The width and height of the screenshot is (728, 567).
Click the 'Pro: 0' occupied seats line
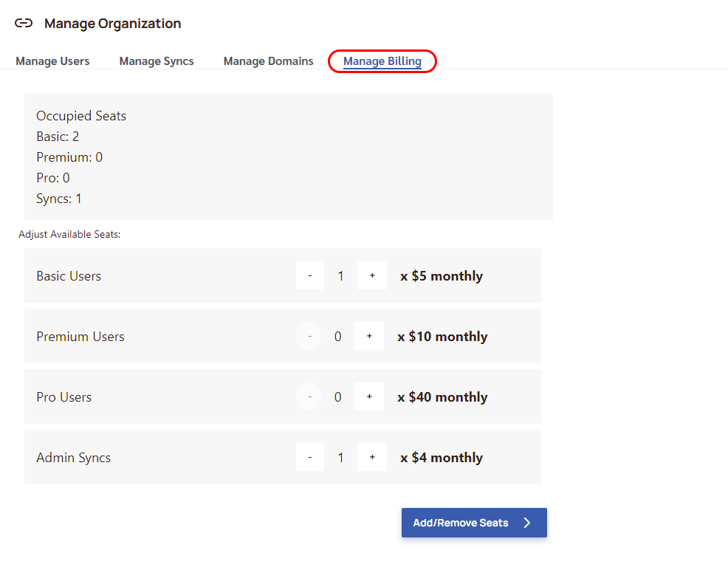click(53, 178)
